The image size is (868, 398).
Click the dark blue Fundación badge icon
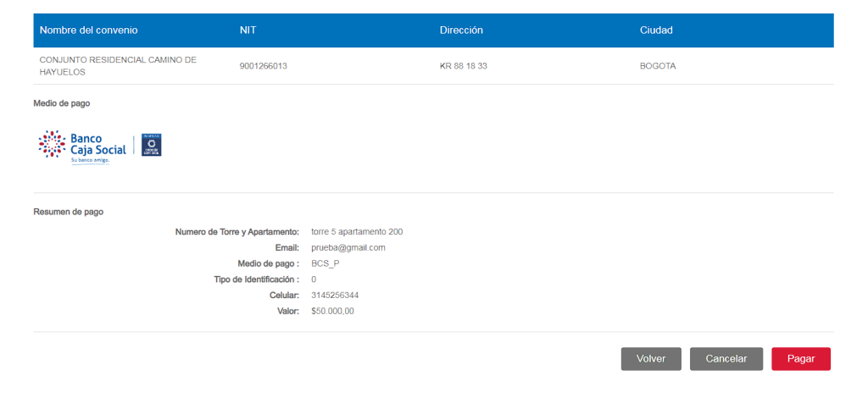(151, 145)
